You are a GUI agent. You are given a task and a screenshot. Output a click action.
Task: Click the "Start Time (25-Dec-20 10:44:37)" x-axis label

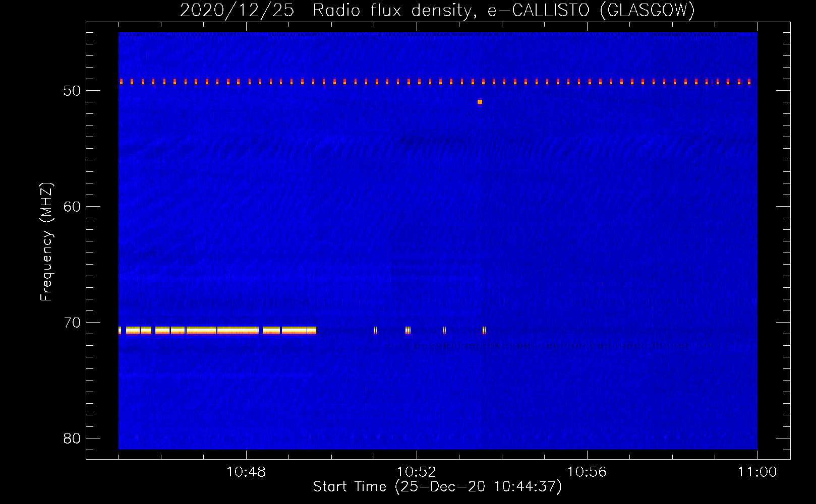[437, 487]
